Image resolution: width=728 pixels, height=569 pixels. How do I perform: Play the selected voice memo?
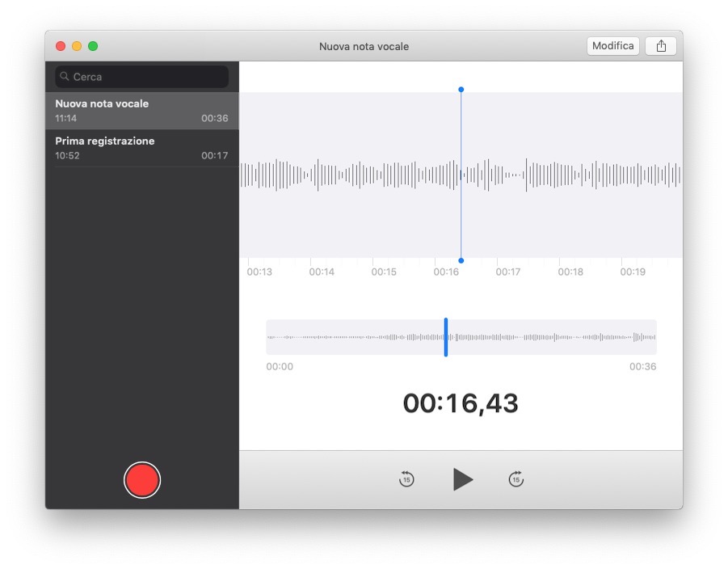click(462, 479)
